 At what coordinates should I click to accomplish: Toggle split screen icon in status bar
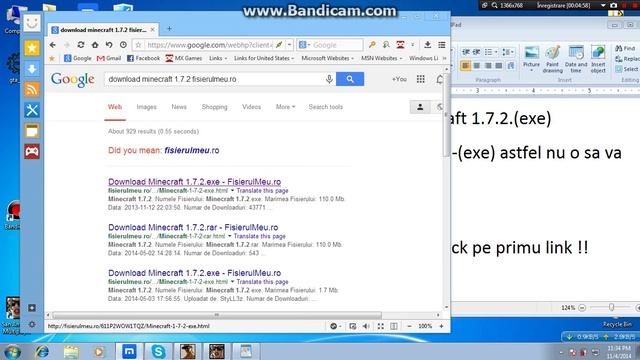pos(394,326)
